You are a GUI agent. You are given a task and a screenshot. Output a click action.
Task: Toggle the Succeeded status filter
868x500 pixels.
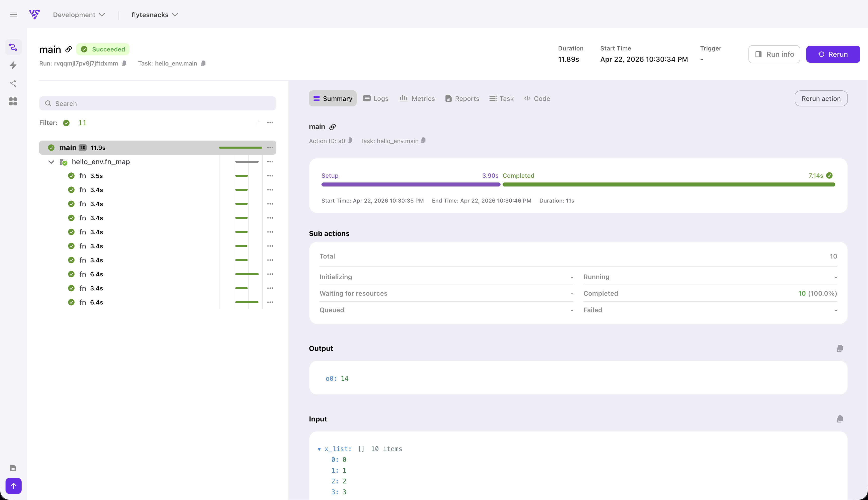tap(66, 122)
